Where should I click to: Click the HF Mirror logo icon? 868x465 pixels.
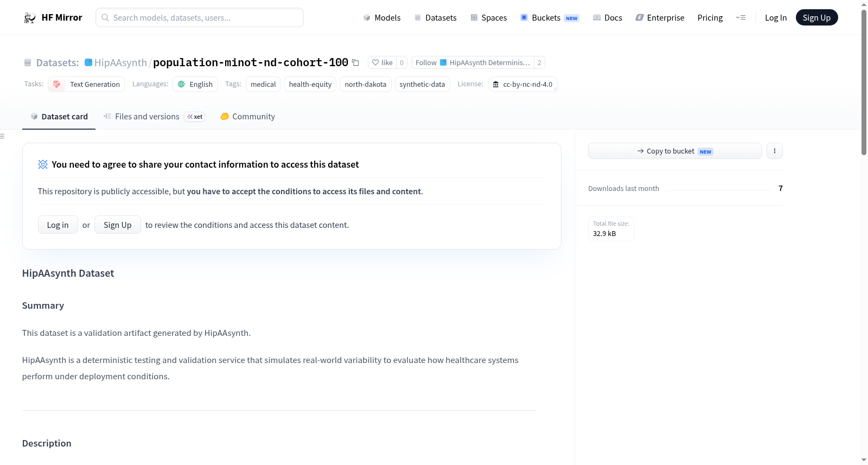click(30, 18)
